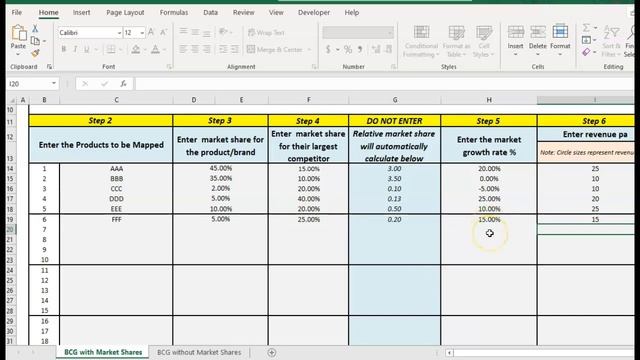Image resolution: width=640 pixels, height=360 pixels.
Task: Apply Percent Style
Action: tap(348, 50)
